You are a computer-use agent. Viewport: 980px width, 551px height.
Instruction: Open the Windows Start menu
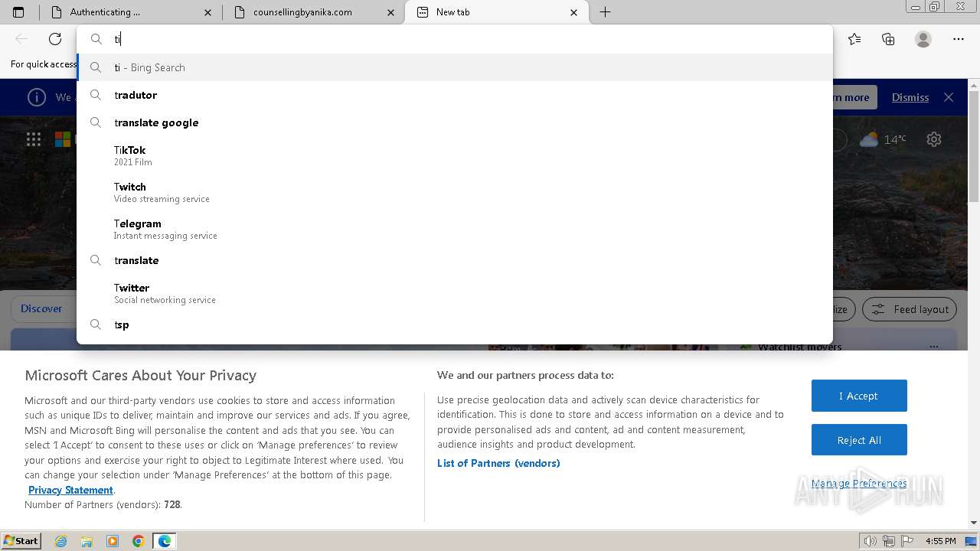[21, 540]
